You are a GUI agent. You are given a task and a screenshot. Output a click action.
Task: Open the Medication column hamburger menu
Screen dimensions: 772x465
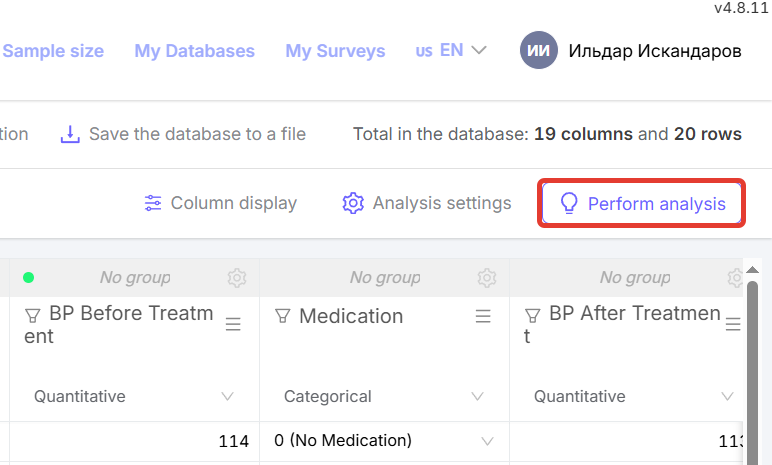[x=483, y=316]
